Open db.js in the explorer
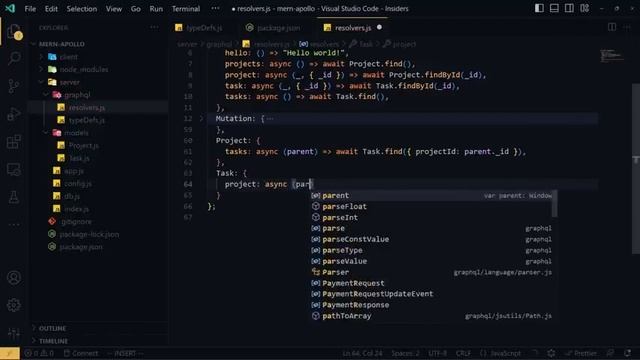 pos(72,196)
